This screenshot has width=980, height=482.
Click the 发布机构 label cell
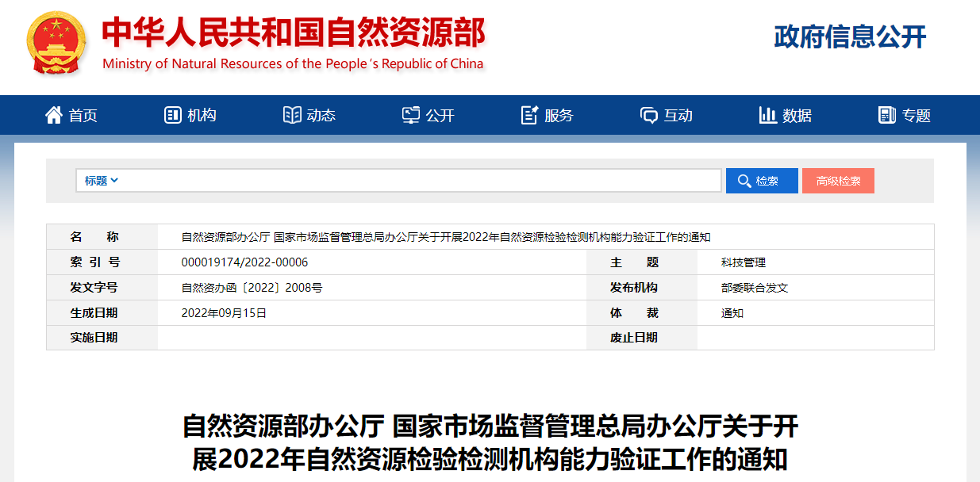tap(642, 288)
